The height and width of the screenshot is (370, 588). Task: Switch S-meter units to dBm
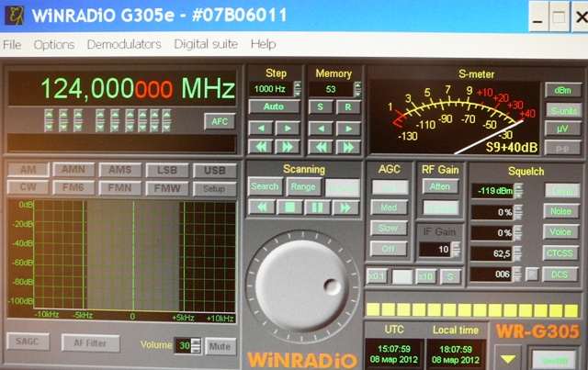pos(563,90)
